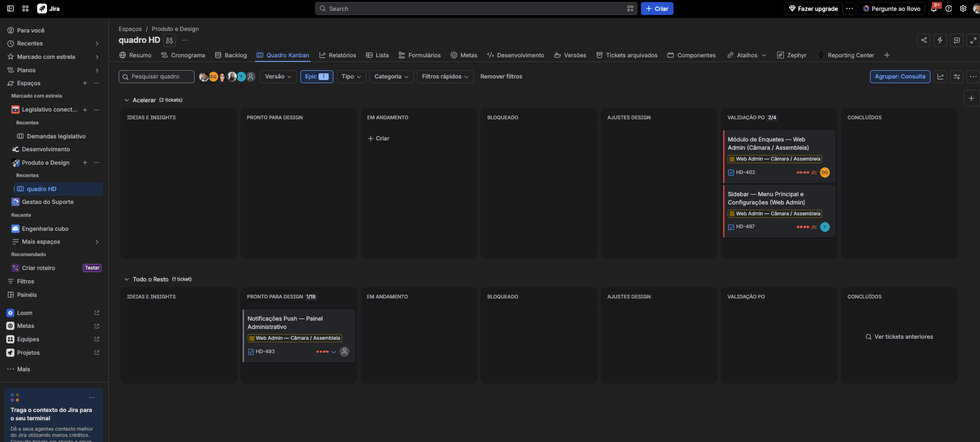This screenshot has height=442, width=980.
Task: Open notifications bell with 9+ badge
Action: tap(934, 9)
